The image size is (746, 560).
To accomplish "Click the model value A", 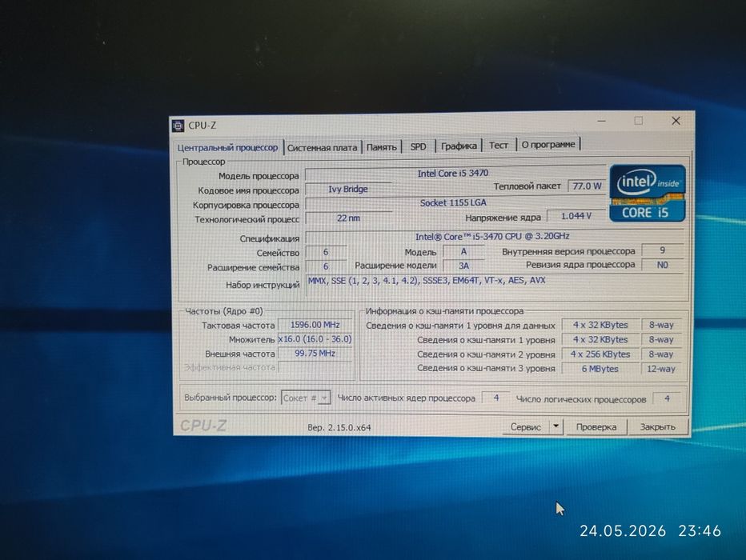I will tap(463, 251).
